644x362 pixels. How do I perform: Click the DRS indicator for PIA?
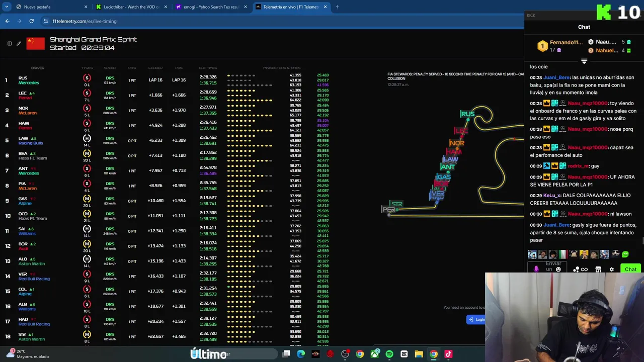coord(110,184)
